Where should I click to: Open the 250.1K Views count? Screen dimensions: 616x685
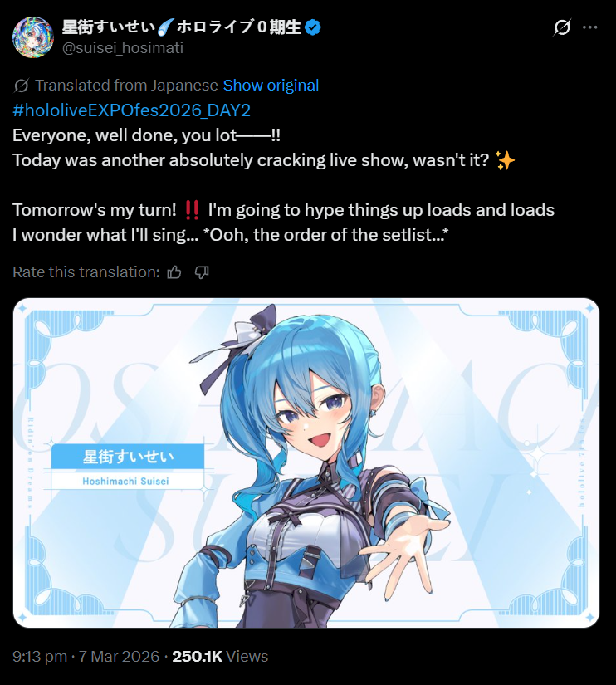220,656
